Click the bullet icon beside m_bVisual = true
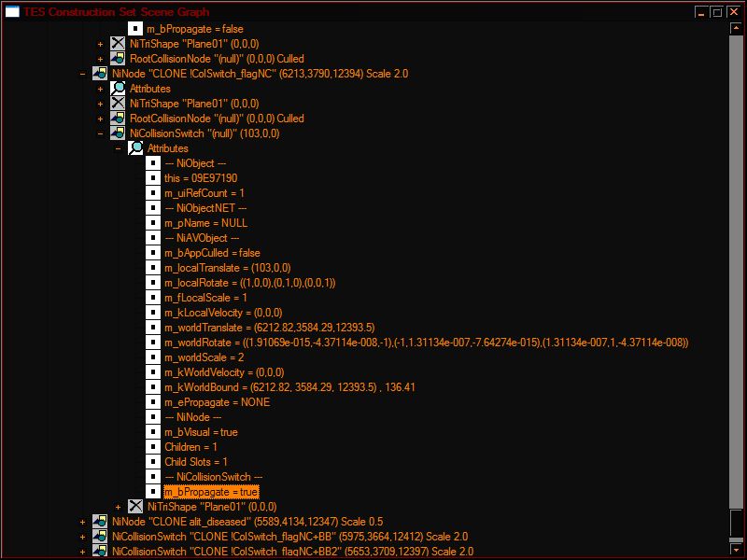Screen dimensions: 747x560 point(153,431)
